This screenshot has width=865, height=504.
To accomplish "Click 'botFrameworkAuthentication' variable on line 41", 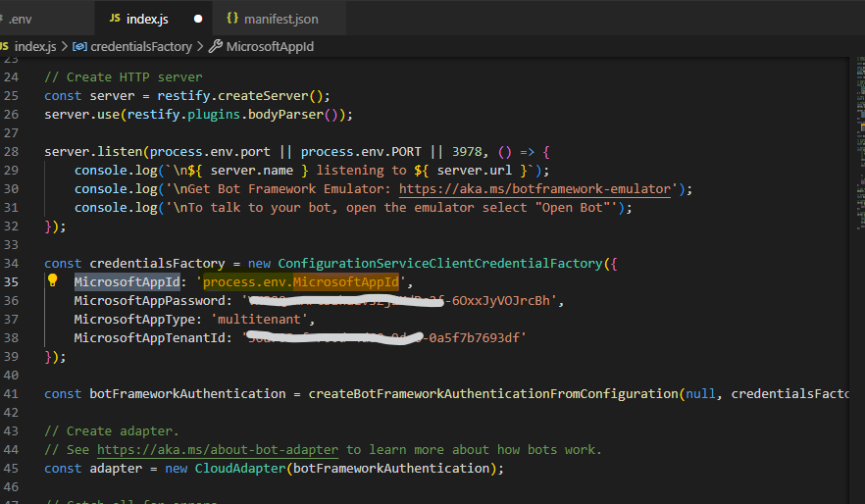I will 187,394.
